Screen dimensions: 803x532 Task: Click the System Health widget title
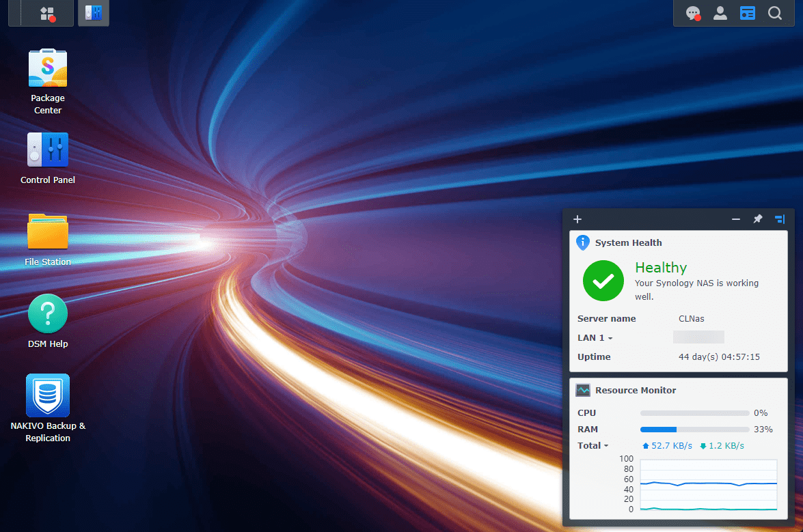tap(628, 242)
